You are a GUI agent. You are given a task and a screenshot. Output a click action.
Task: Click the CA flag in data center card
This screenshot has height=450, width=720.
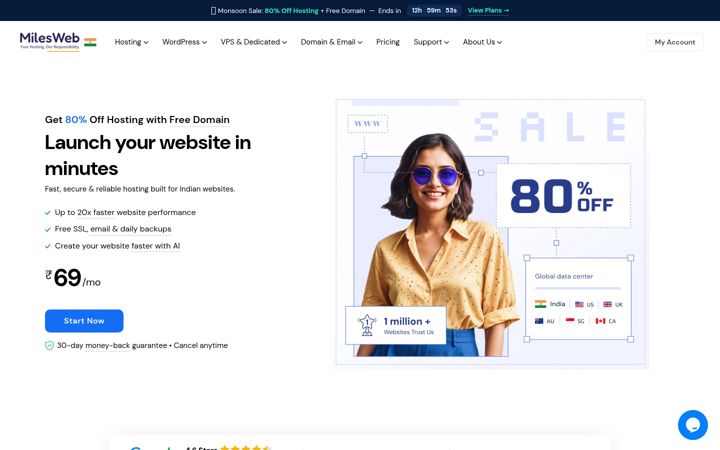point(600,321)
